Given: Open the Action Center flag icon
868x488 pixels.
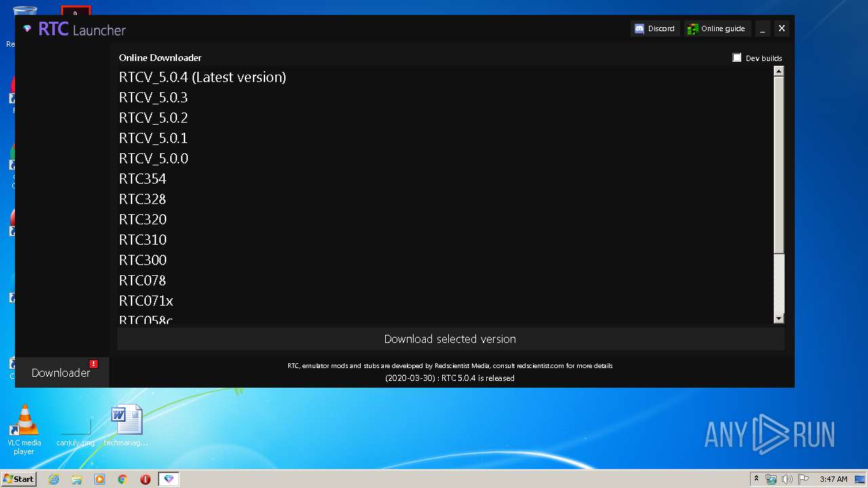Looking at the screenshot, I should tap(803, 479).
